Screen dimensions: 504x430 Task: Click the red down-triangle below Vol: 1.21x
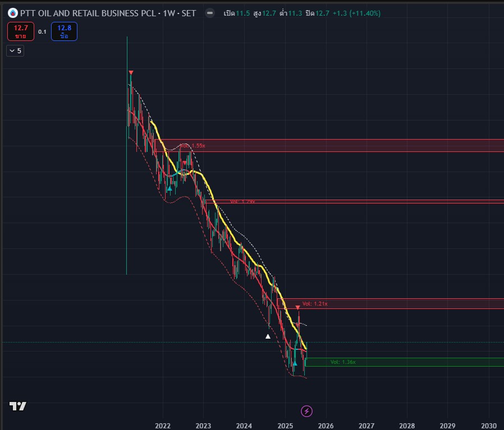(x=297, y=308)
